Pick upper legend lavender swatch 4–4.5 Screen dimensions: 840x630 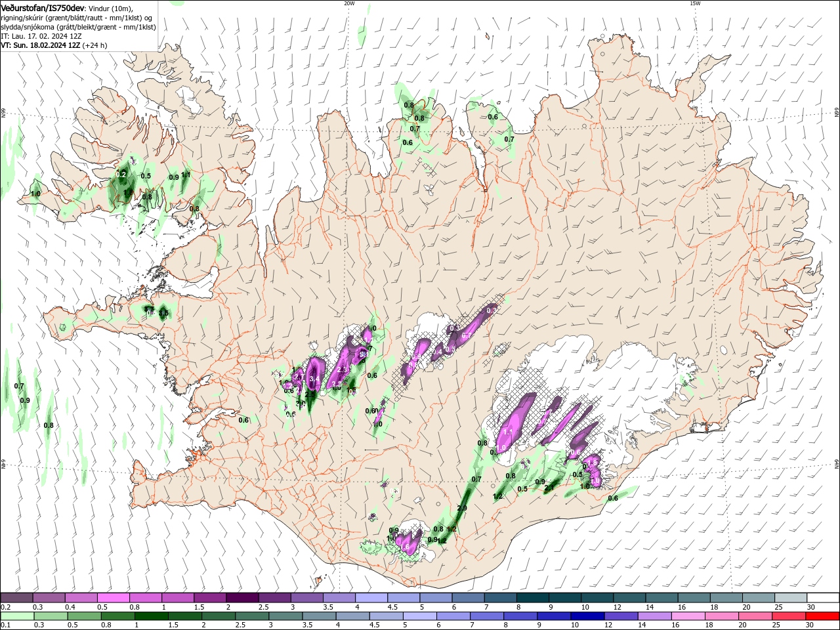coord(371,598)
